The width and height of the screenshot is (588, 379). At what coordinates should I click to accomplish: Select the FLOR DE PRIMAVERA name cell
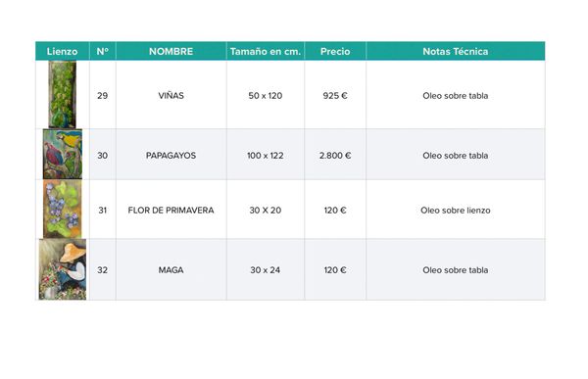(171, 210)
